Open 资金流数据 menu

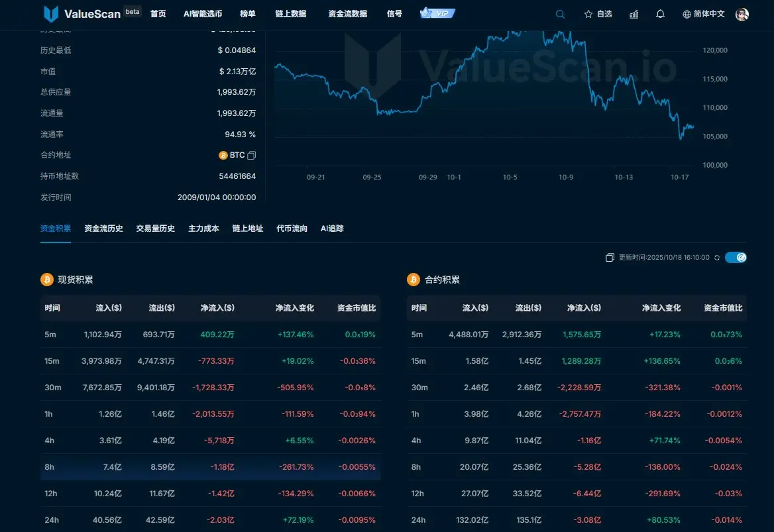[347, 14]
